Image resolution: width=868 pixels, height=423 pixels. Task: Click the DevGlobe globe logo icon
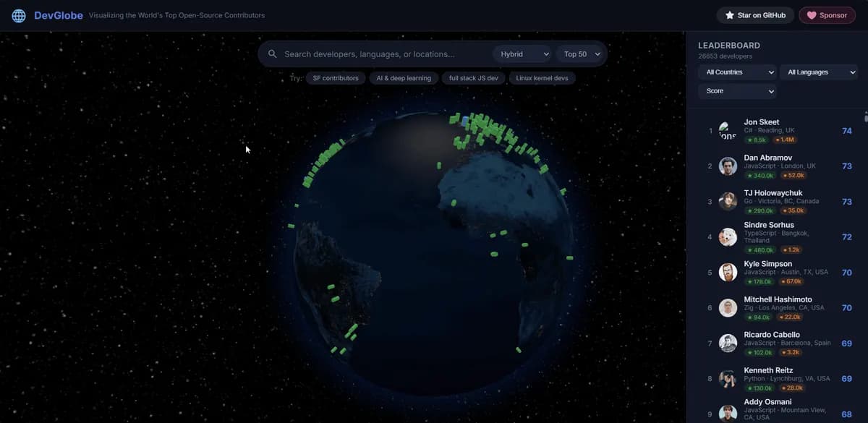pos(19,15)
